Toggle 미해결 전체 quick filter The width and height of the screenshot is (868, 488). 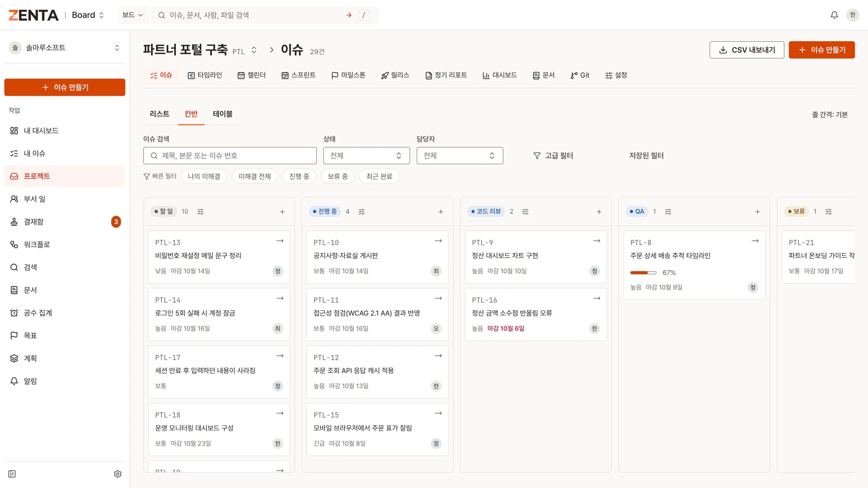(x=255, y=176)
